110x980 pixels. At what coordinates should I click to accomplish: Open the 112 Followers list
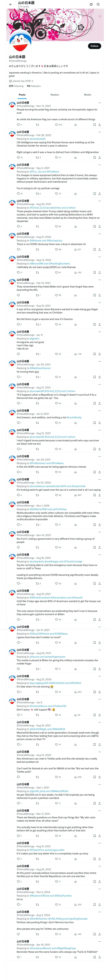click(x=33, y=86)
